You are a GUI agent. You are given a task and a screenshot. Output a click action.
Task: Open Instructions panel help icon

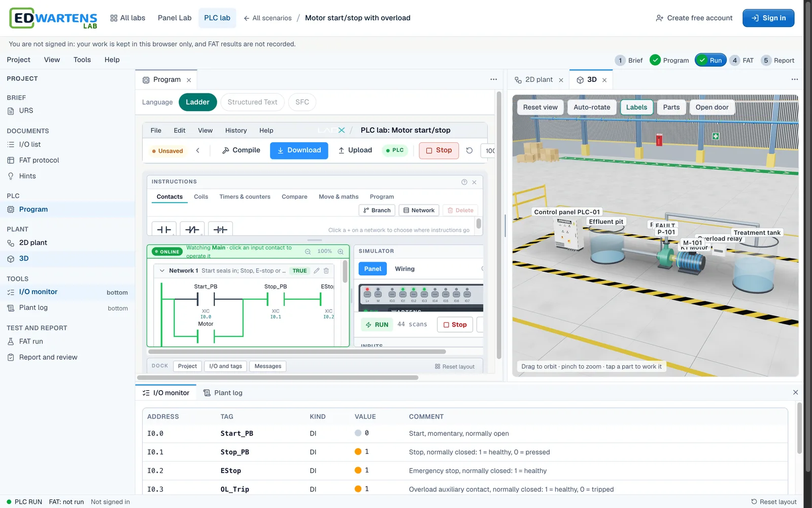(464, 182)
